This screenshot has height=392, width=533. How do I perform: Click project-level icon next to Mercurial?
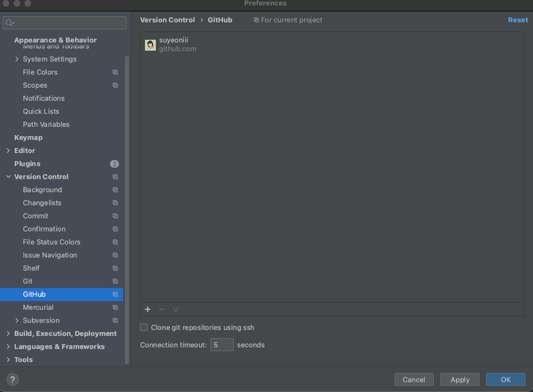115,308
